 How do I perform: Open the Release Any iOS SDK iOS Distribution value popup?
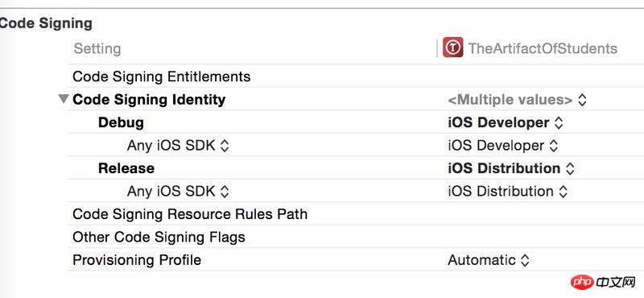508,191
